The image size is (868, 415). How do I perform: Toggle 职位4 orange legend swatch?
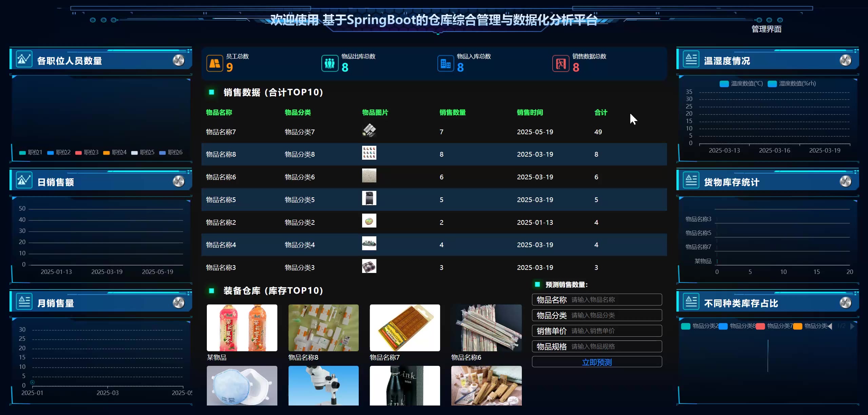(x=106, y=153)
